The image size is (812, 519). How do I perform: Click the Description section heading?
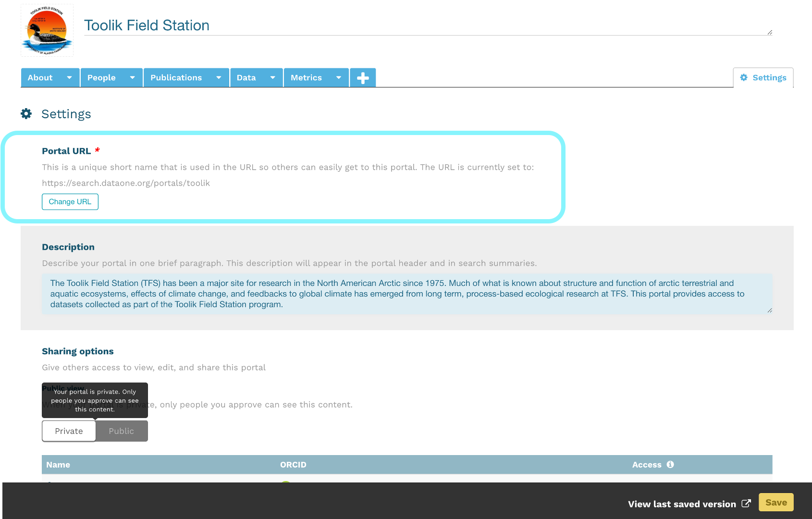68,247
